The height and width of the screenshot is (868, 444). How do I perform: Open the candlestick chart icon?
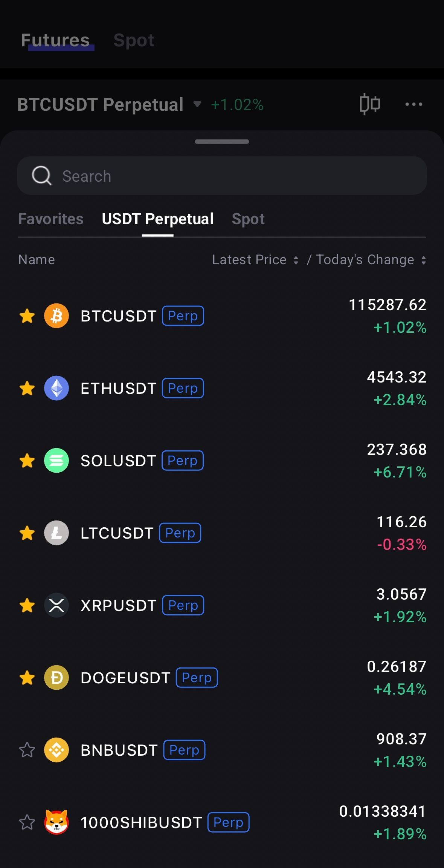pos(369,104)
